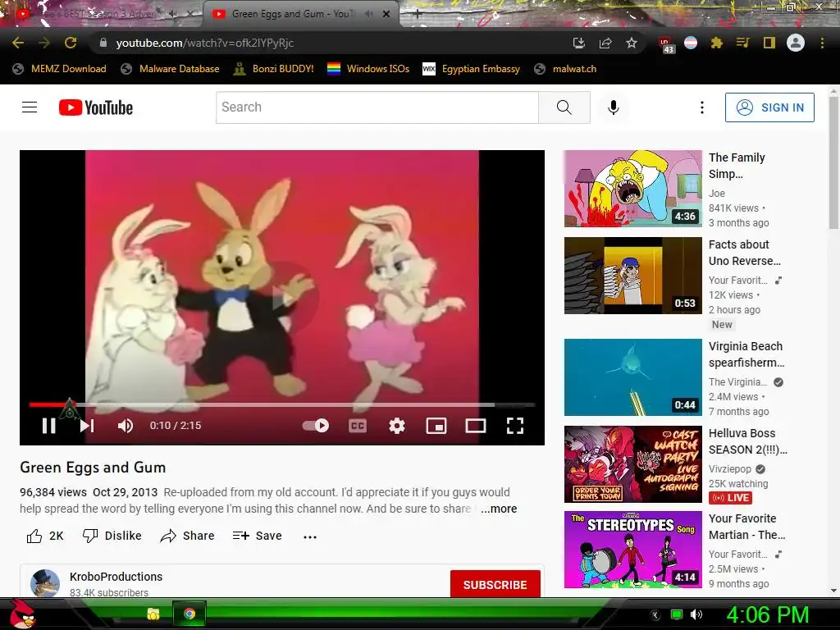Open The Stereotypes Song video thumbnail
Viewport: 840px width, 630px height.
(x=632, y=549)
